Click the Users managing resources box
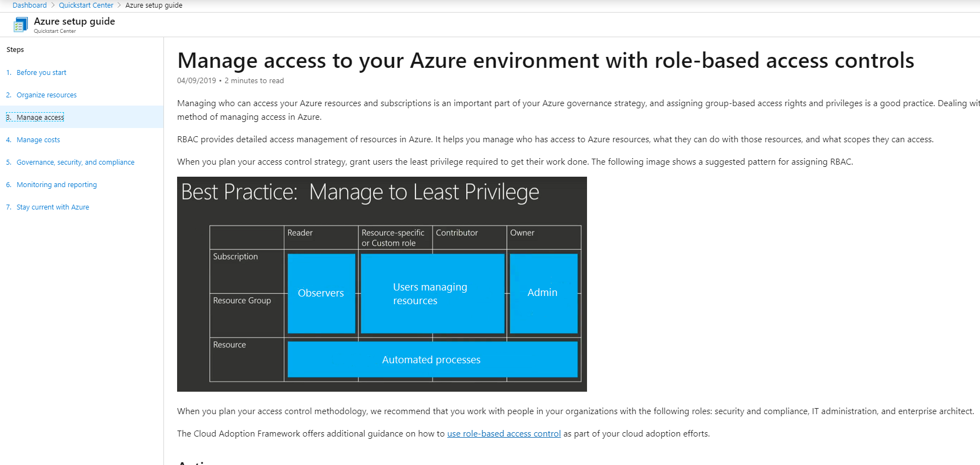 [x=432, y=293]
